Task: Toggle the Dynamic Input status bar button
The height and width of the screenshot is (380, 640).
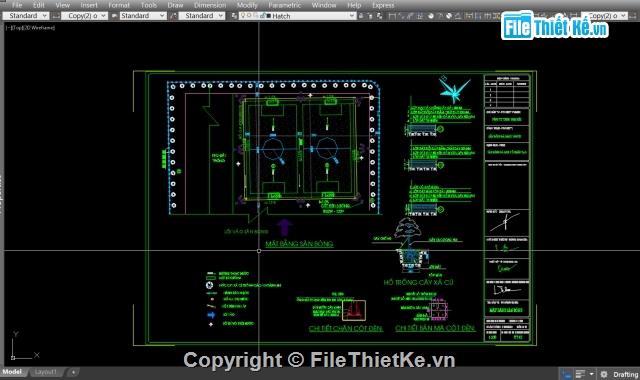Action: pyautogui.click(x=566, y=374)
